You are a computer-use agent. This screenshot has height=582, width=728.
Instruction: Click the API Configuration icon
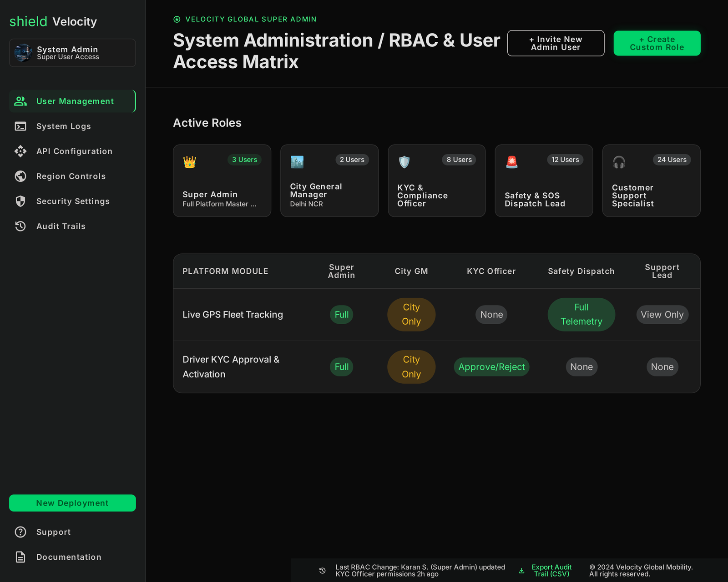(x=20, y=151)
